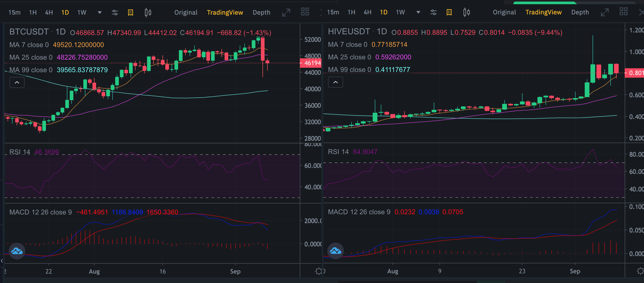Viewport: 644px width, 283px height.
Task: Expand HIVEUSDT chart to fullscreen
Action: pos(605,12)
